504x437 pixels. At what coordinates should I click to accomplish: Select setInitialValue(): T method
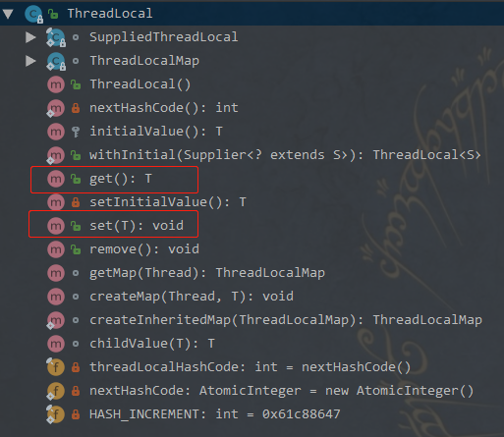[x=168, y=202]
